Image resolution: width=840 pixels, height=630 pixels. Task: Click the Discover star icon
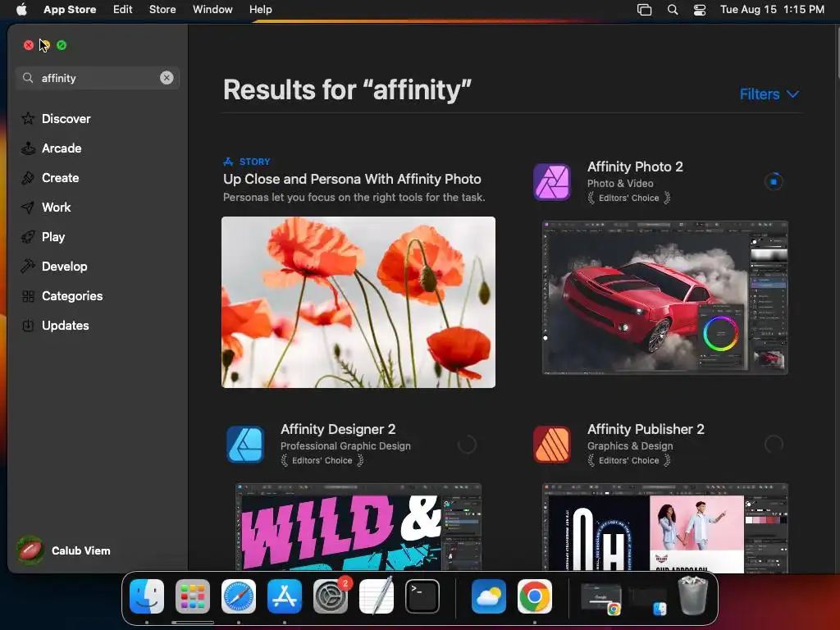[28, 118]
